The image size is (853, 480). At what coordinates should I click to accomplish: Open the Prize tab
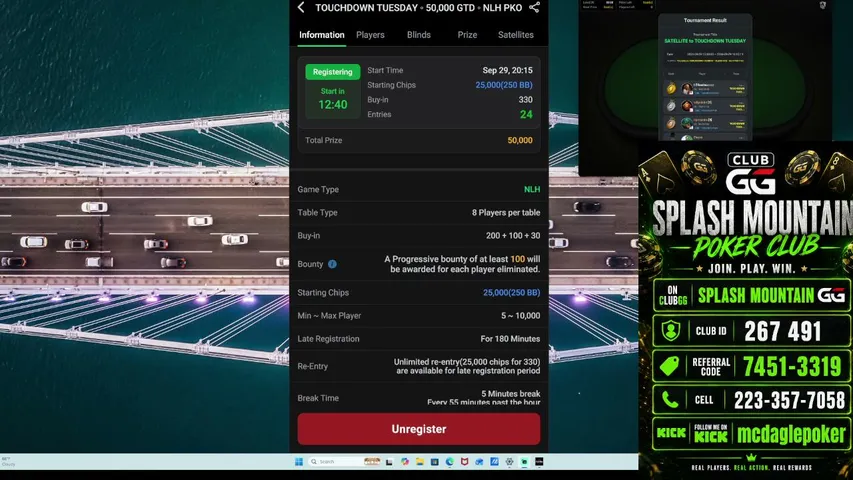[467, 35]
